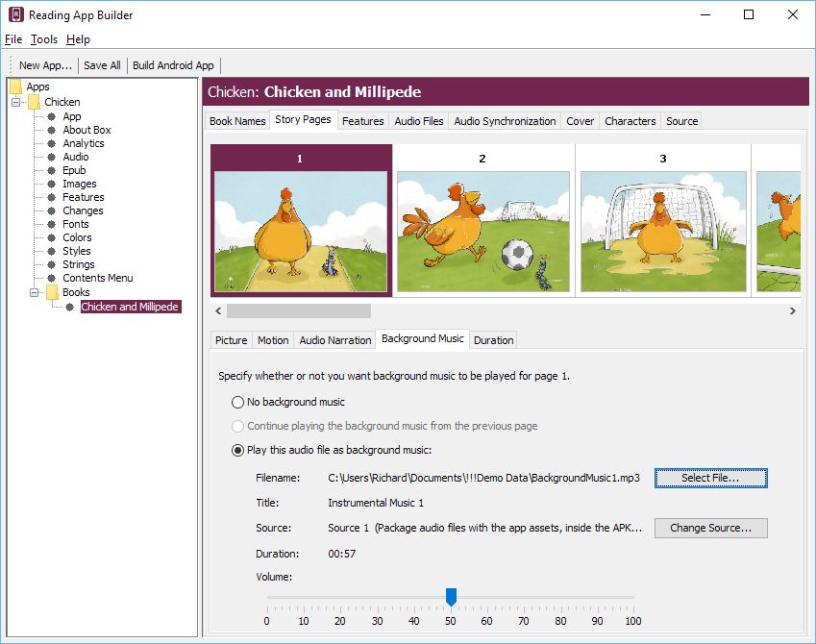Click the Select File button

(710, 478)
